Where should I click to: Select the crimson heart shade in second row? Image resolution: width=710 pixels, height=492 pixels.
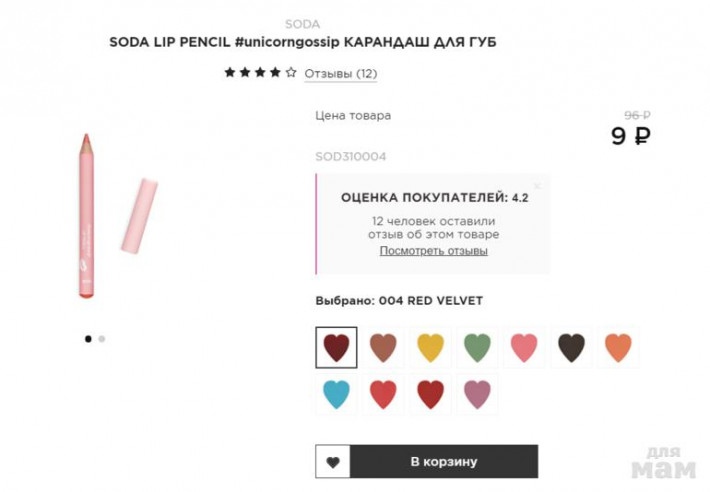click(430, 394)
